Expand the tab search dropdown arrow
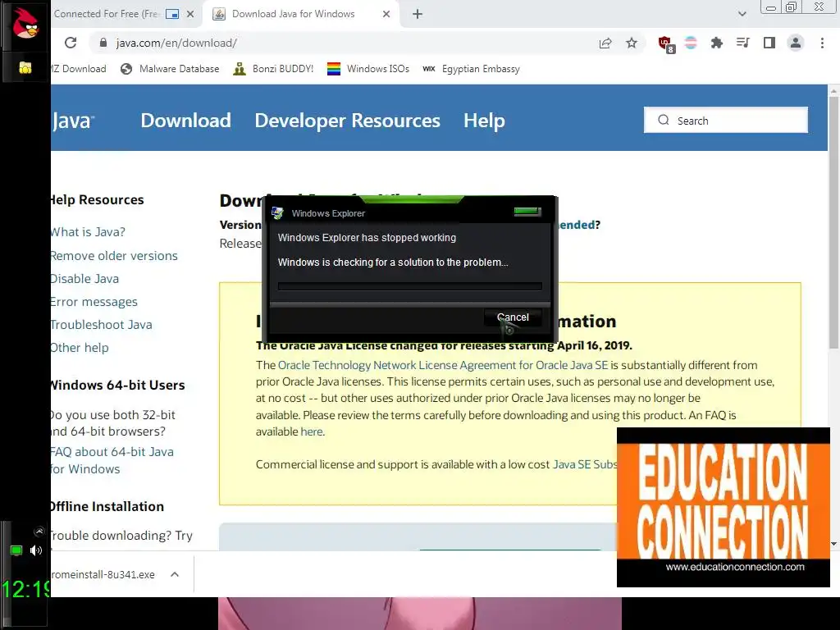 point(742,14)
